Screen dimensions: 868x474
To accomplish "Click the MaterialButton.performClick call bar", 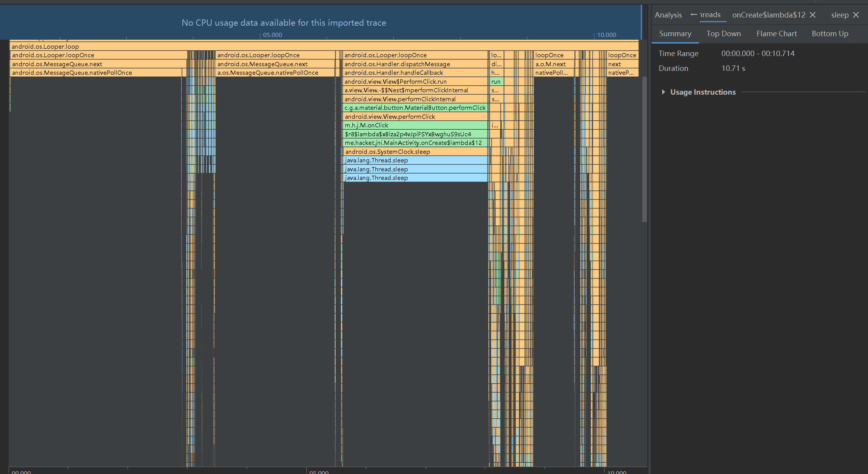I will (415, 108).
